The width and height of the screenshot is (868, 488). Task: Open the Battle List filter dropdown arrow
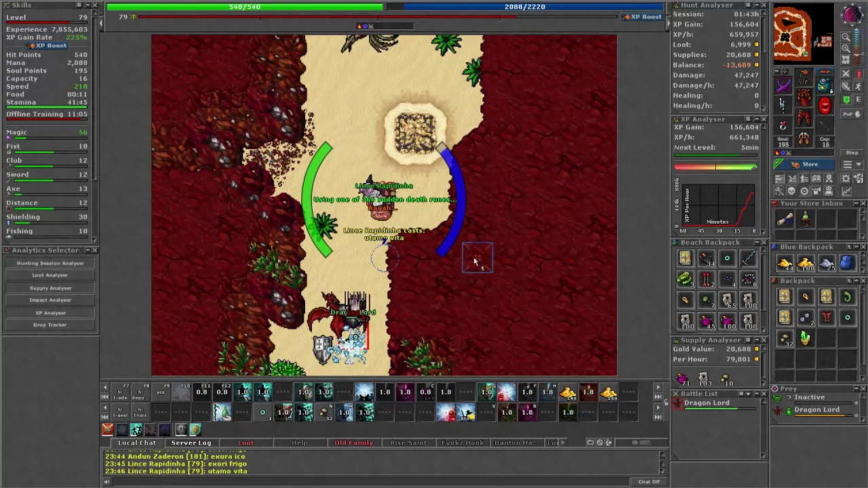(747, 393)
